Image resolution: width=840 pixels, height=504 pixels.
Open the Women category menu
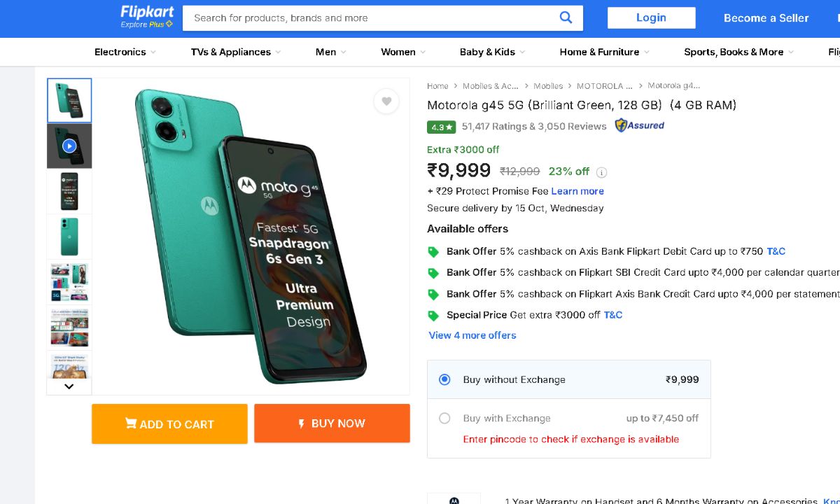[402, 52]
